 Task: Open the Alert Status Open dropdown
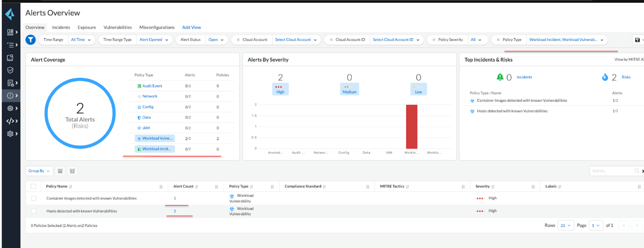pos(216,40)
